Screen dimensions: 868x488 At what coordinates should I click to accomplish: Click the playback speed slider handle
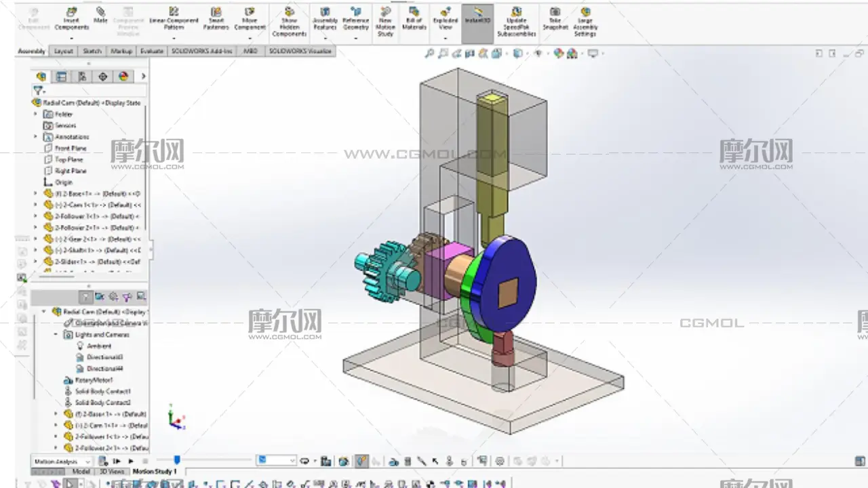pos(177,460)
